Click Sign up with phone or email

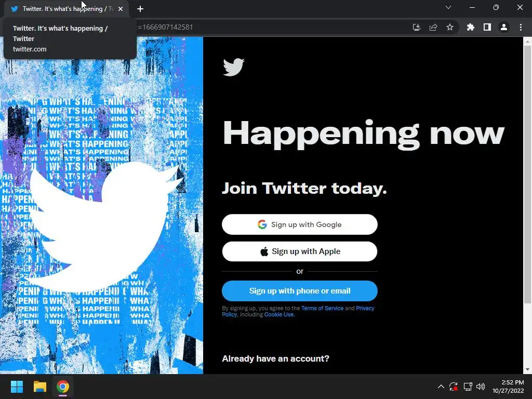coord(300,291)
